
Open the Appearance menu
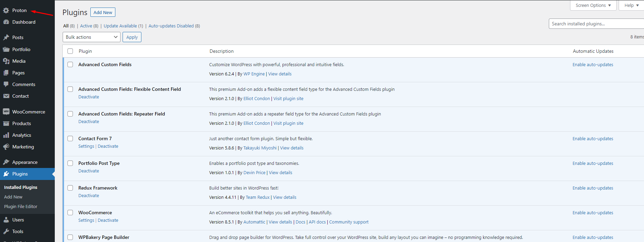tap(25, 162)
